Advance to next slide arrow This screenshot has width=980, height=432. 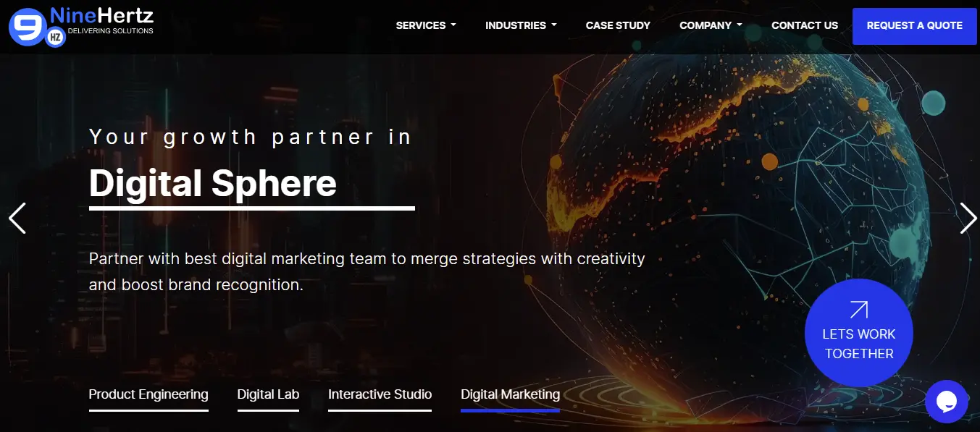coord(968,218)
